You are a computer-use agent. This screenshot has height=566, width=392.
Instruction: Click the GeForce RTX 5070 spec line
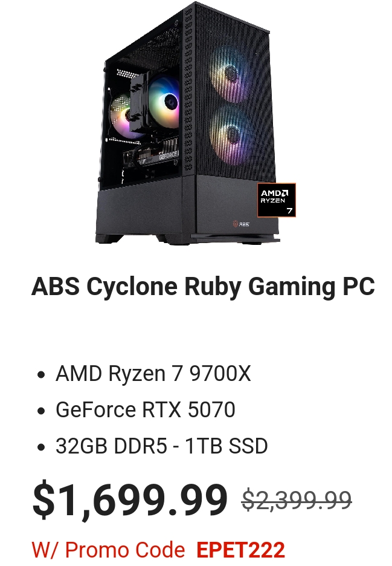pos(146,409)
